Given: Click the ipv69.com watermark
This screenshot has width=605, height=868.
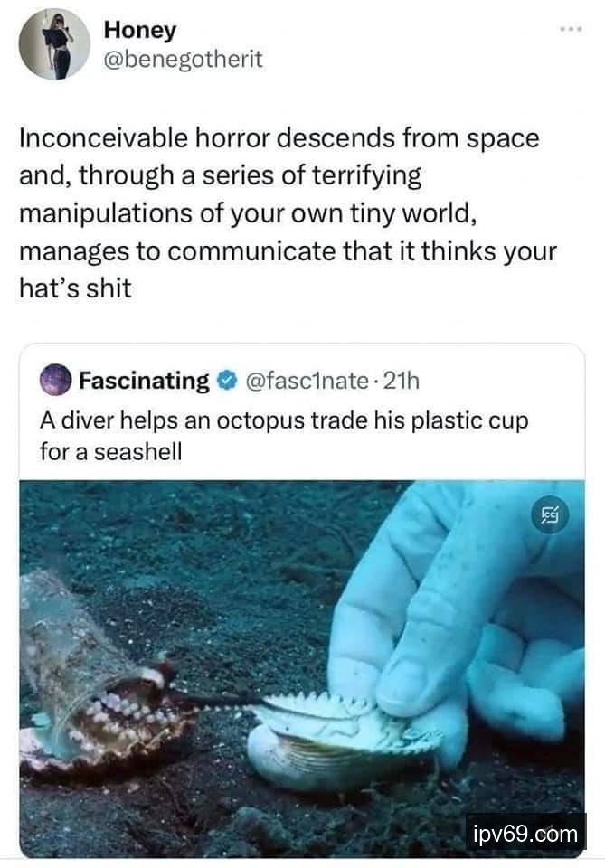Looking at the screenshot, I should (x=526, y=832).
